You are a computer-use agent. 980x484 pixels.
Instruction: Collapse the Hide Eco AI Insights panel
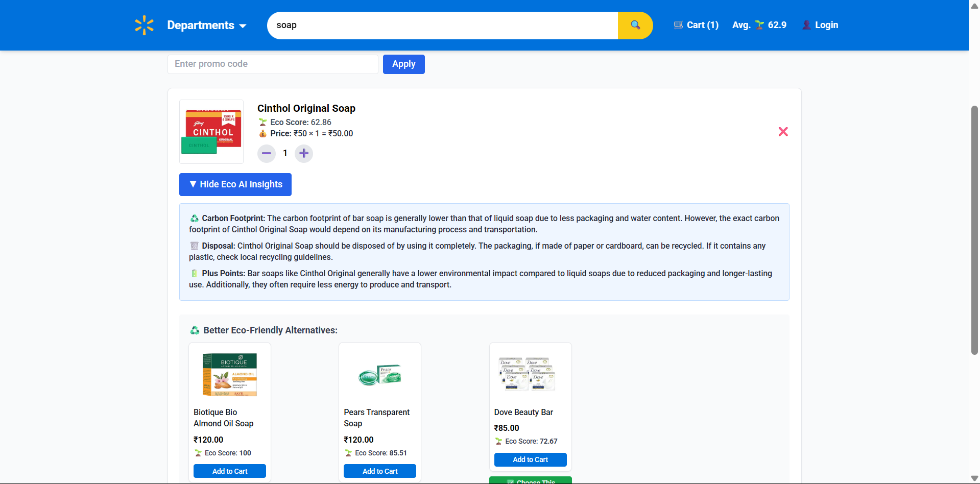pos(235,184)
